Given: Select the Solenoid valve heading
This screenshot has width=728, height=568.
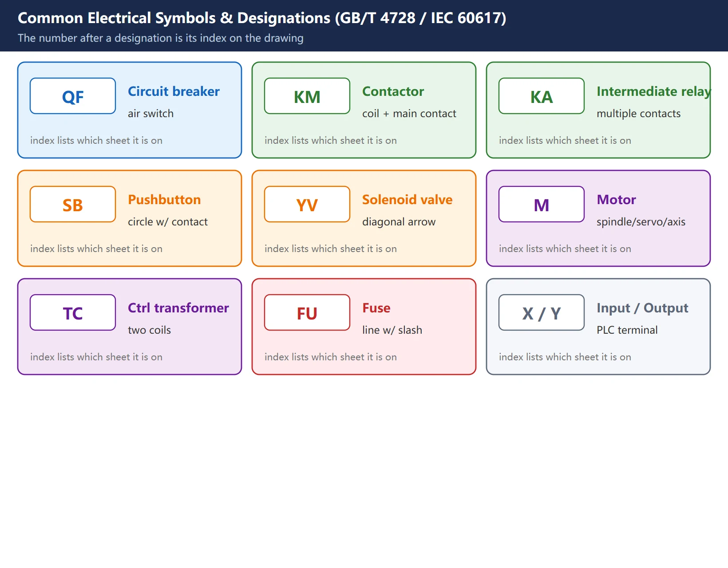Looking at the screenshot, I should coord(407,200).
